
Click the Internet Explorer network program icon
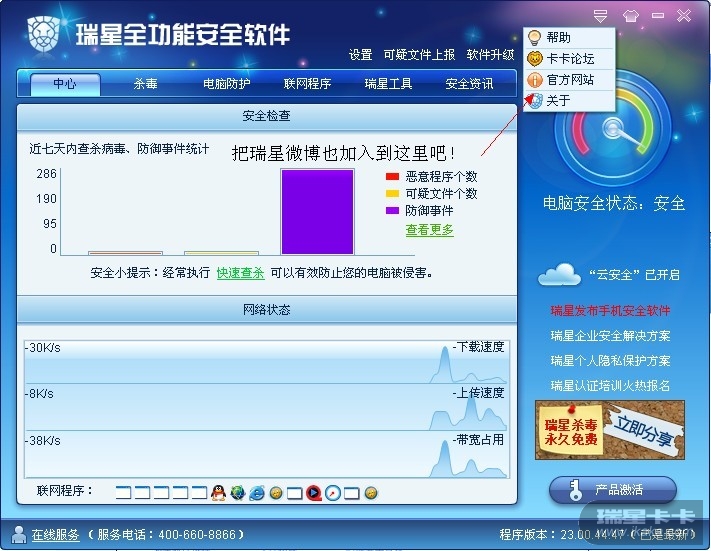point(257,492)
